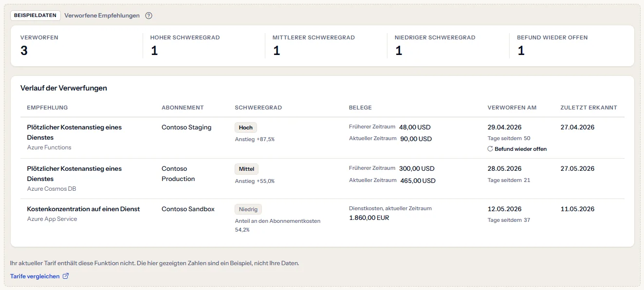Click the 54,2% share value
This screenshot has width=644, height=290.
point(242,230)
